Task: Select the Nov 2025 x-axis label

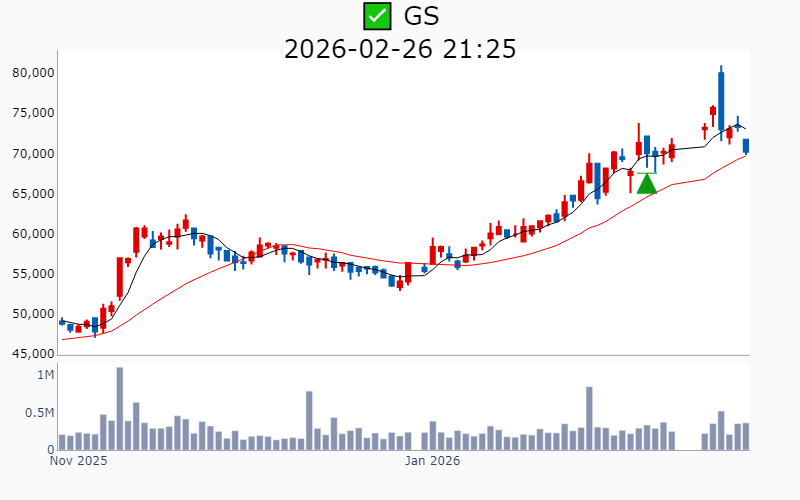Action: click(x=78, y=462)
